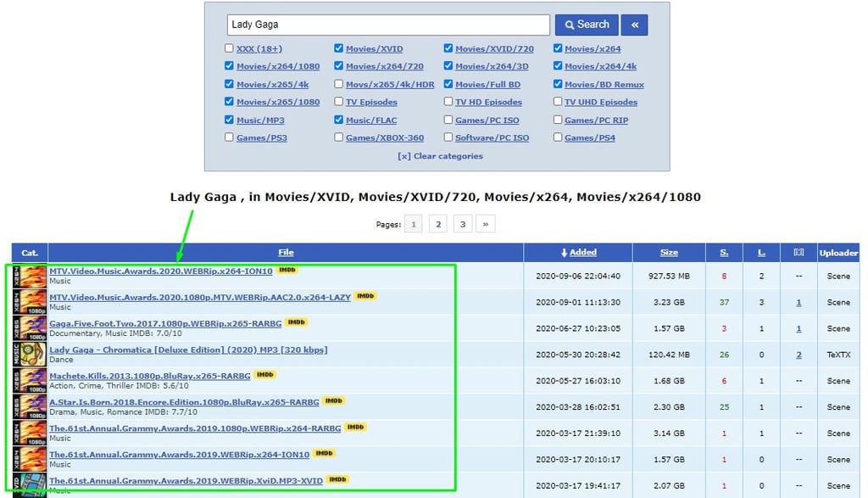Open Machete.Kills.2013.1080p torrent link

(x=150, y=376)
